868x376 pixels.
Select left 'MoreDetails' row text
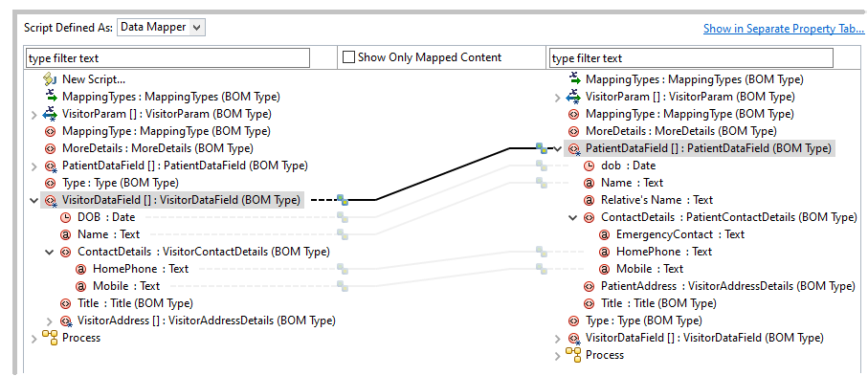(x=157, y=148)
